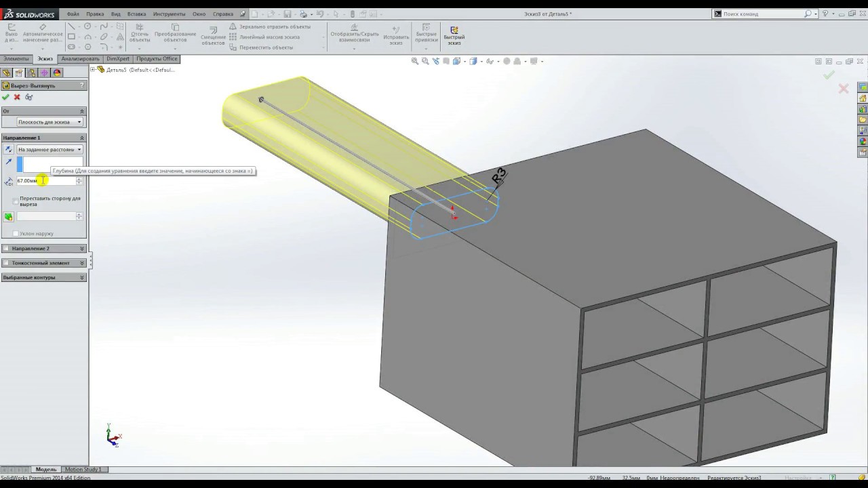Open the Файл menu
This screenshot has width=868, height=488.
click(73, 14)
